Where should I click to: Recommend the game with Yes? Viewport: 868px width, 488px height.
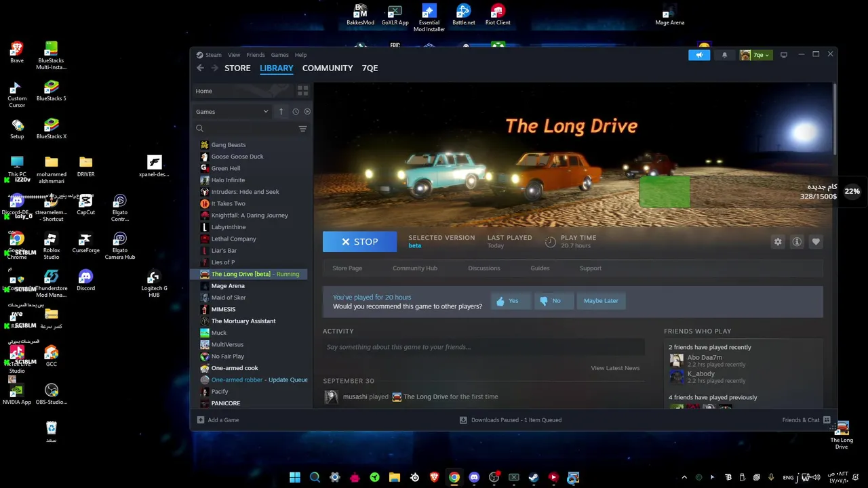coord(510,301)
